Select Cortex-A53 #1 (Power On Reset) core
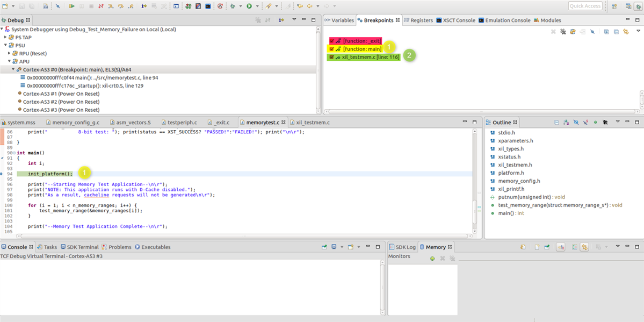This screenshot has width=644, height=322. pos(61,94)
